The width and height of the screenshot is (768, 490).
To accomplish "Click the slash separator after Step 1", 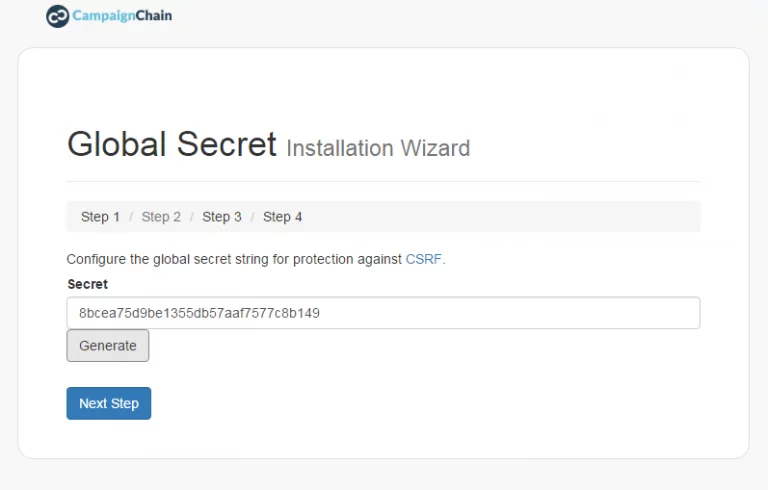I will pyautogui.click(x=131, y=217).
